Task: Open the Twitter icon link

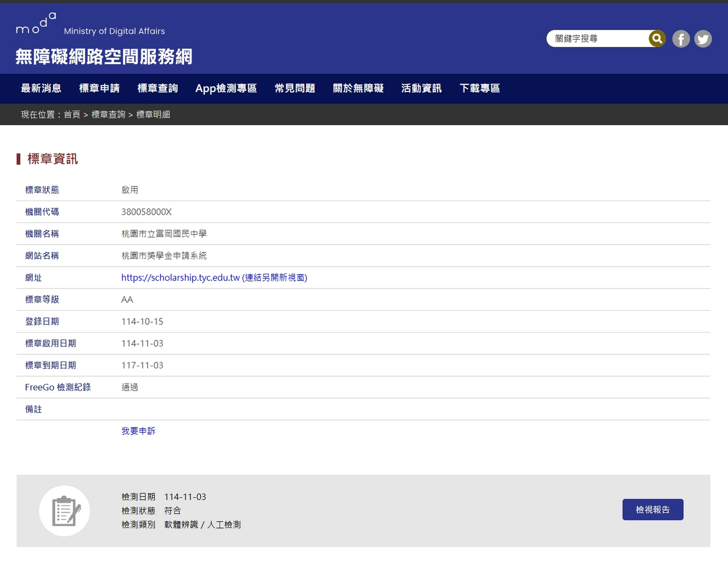Action: (703, 39)
